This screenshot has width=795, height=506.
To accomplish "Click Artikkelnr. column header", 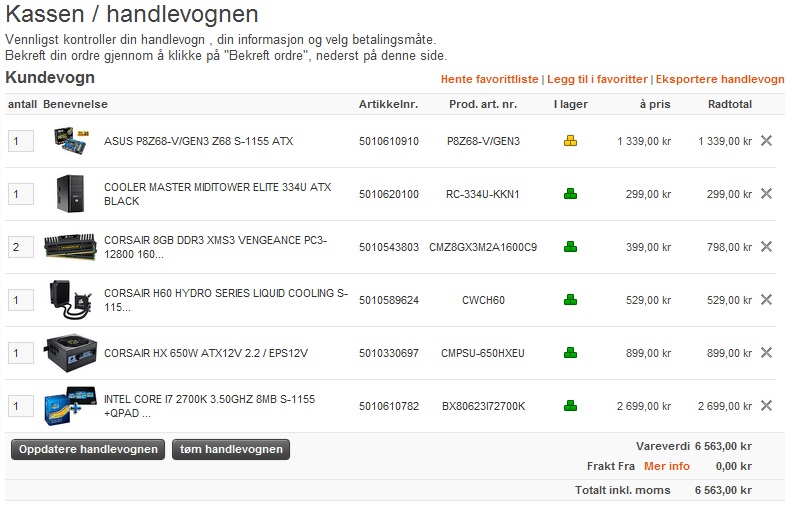I will click(388, 104).
